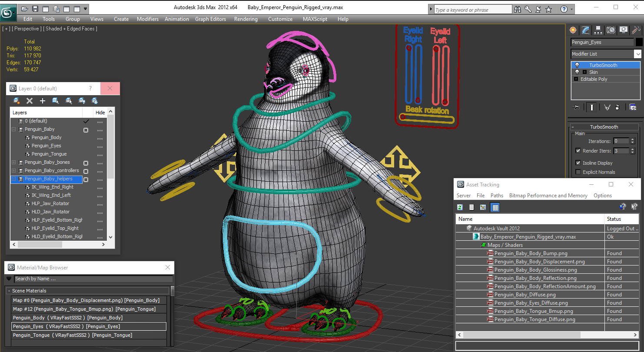Collapse the TurboSmooth rollout header
644x352 pixels.
point(604,127)
